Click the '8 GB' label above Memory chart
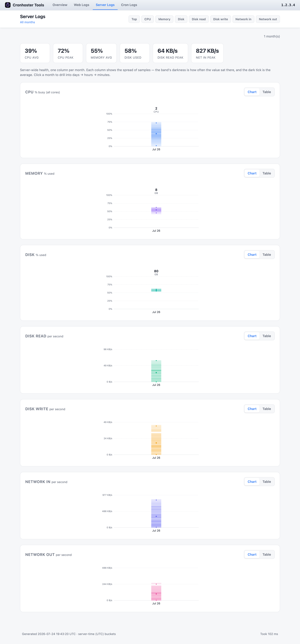 [x=156, y=191]
